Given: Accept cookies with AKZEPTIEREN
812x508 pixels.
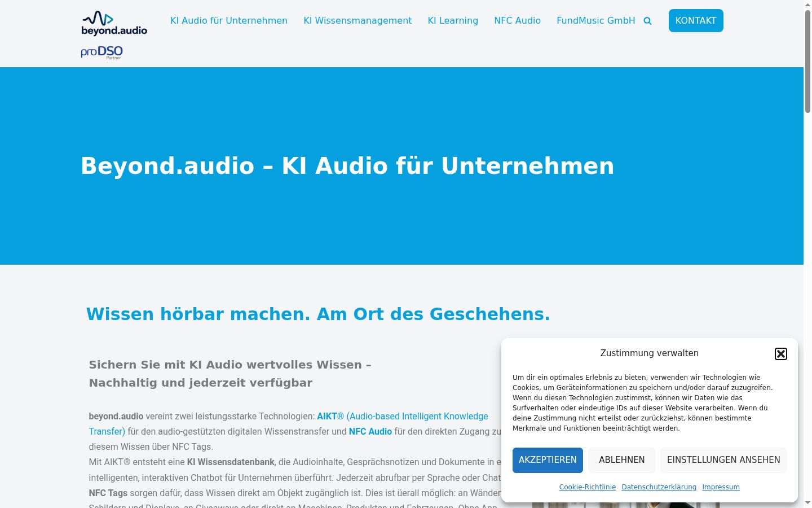Looking at the screenshot, I should [548, 460].
